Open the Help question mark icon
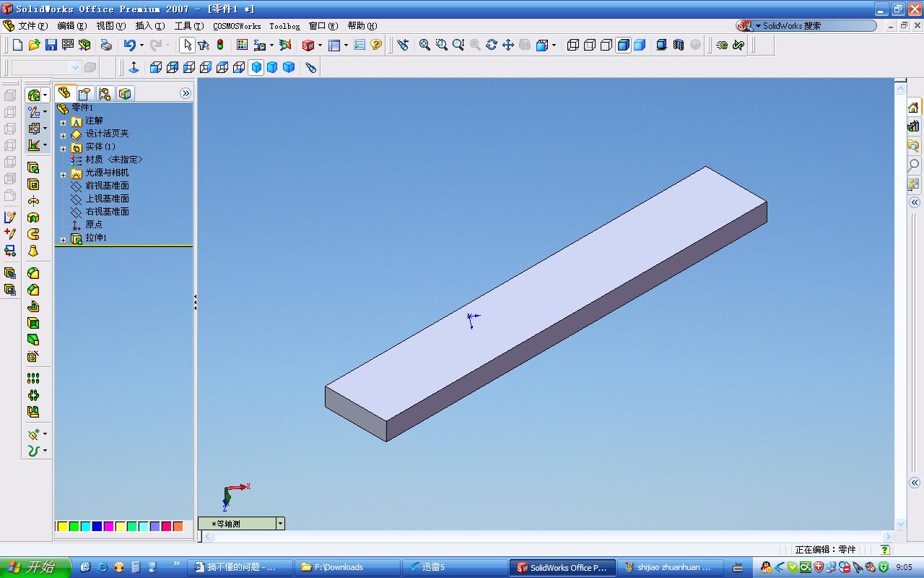The image size is (924, 578). click(376, 45)
